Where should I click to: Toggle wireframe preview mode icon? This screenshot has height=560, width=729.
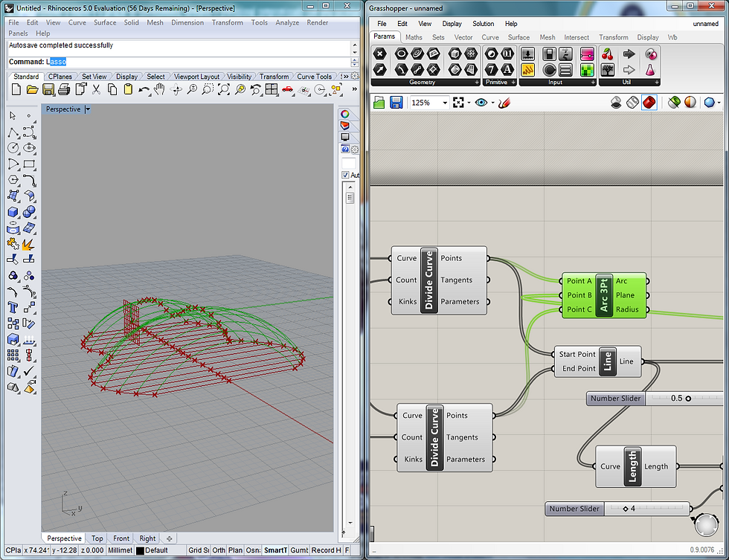(632, 102)
